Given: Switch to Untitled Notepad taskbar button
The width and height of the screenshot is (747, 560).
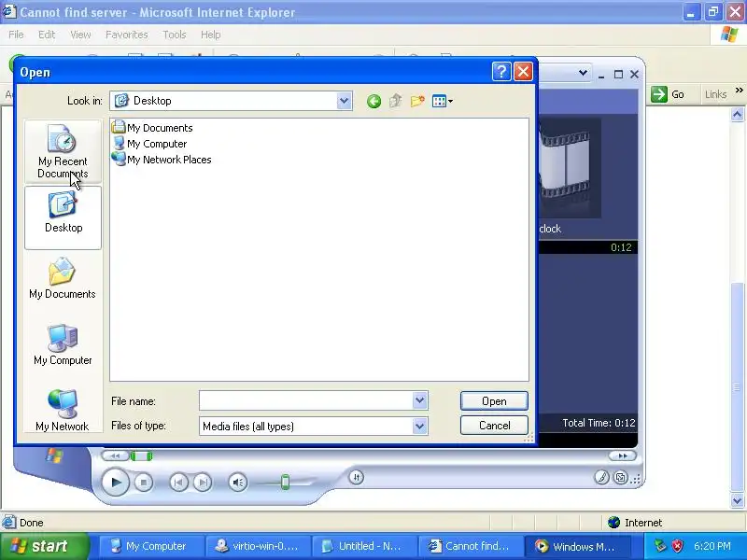Looking at the screenshot, I should click(364, 546).
